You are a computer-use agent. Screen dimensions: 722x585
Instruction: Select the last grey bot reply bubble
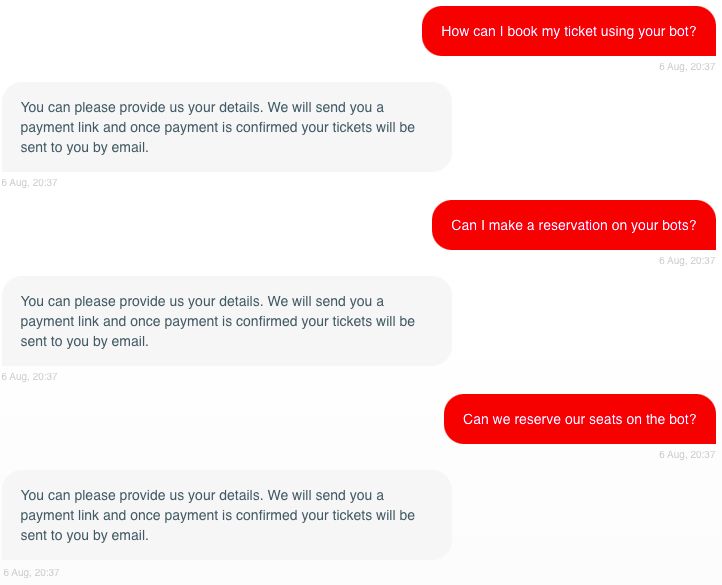tap(226, 515)
